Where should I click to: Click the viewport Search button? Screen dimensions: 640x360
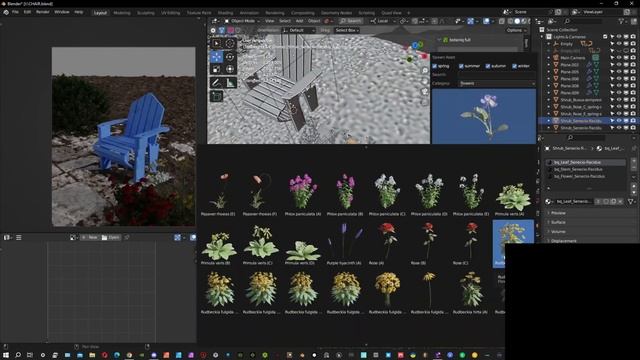tap(351, 21)
